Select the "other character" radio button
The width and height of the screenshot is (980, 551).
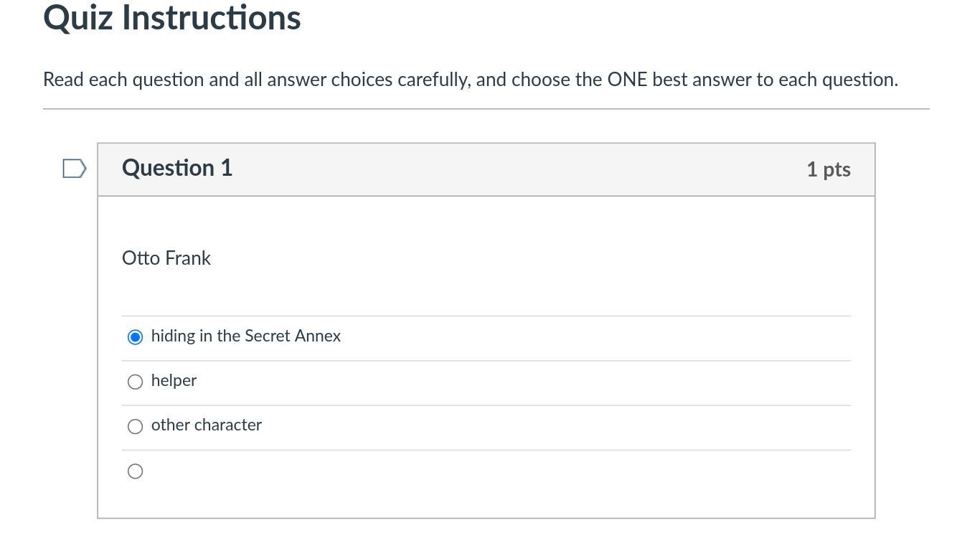[x=135, y=426]
